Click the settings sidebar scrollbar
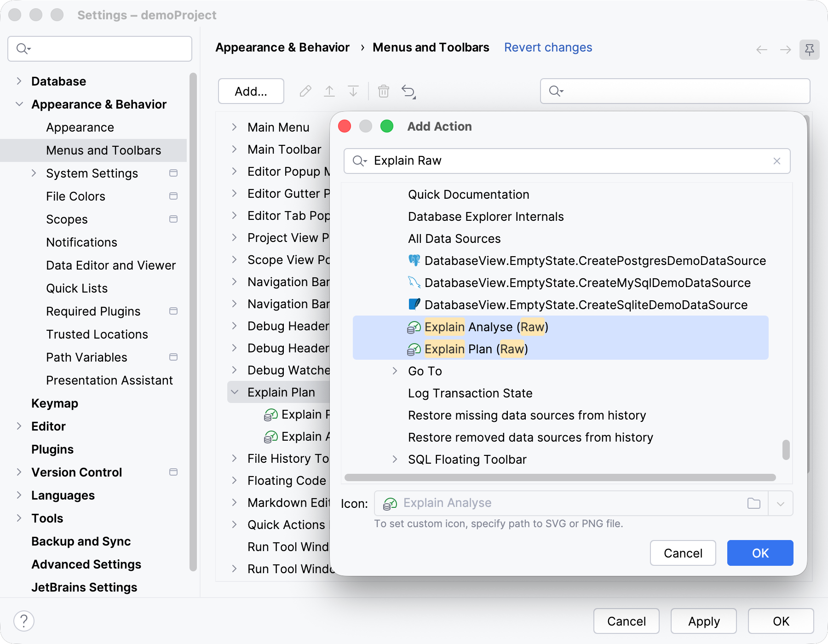Screen dimensions: 828x644 pos(193,322)
